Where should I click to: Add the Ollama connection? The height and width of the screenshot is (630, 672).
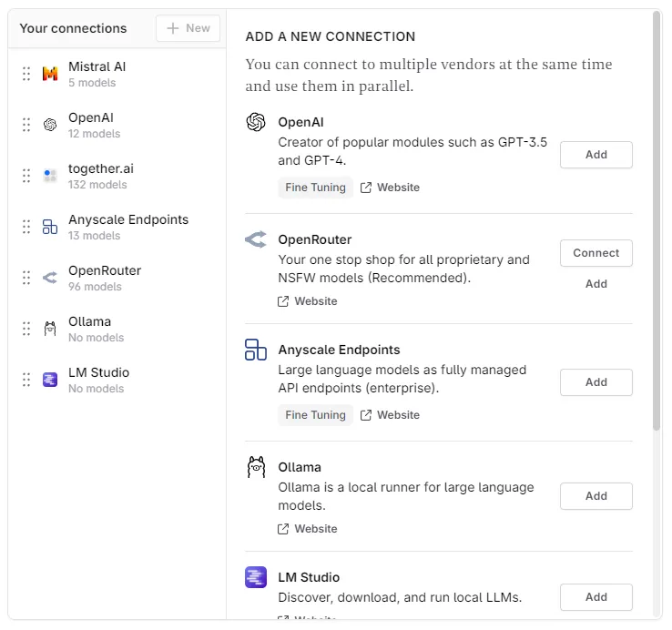596,496
